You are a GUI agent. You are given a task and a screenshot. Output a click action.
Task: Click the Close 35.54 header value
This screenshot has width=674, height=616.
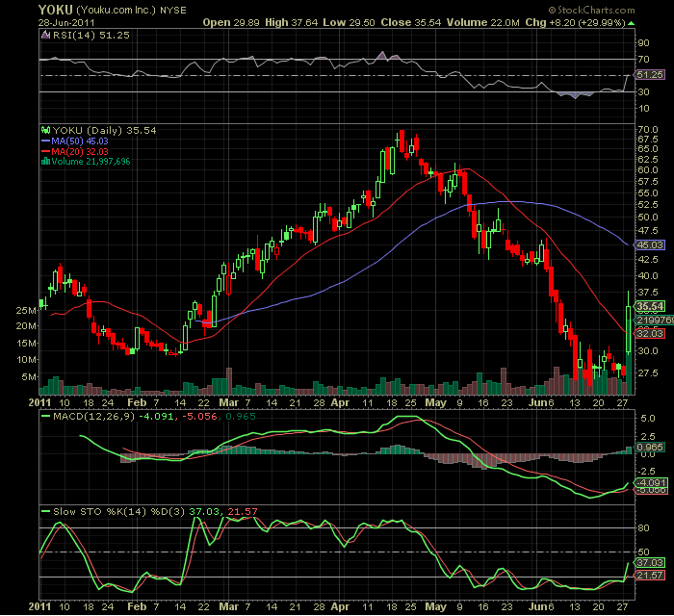click(410, 23)
